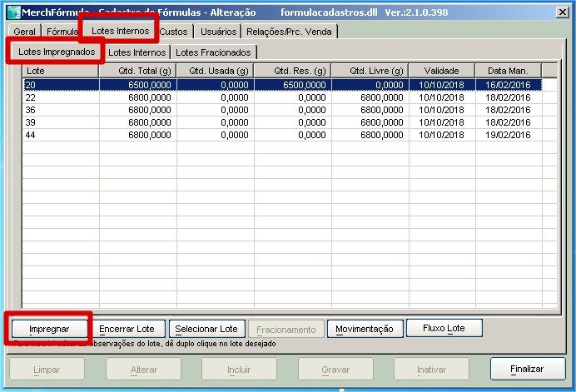This screenshot has height=392, width=576.
Task: Open the Custos tab
Action: pyautogui.click(x=174, y=32)
